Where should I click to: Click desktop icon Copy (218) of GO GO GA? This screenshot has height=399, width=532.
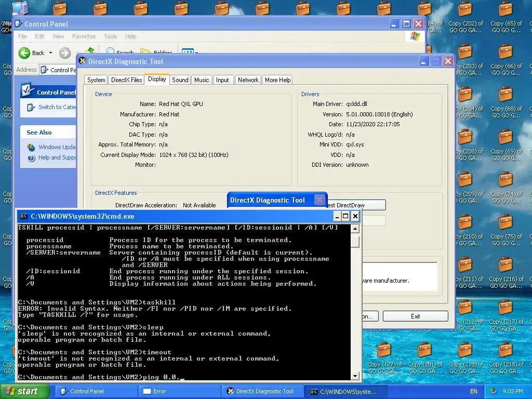[506, 358]
